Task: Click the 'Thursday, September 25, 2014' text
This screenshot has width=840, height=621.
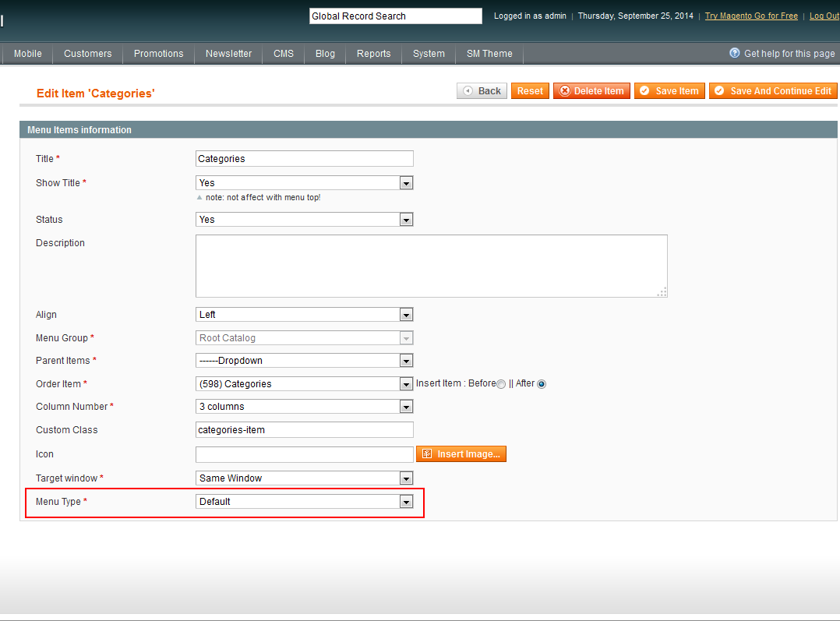Action: pos(635,16)
